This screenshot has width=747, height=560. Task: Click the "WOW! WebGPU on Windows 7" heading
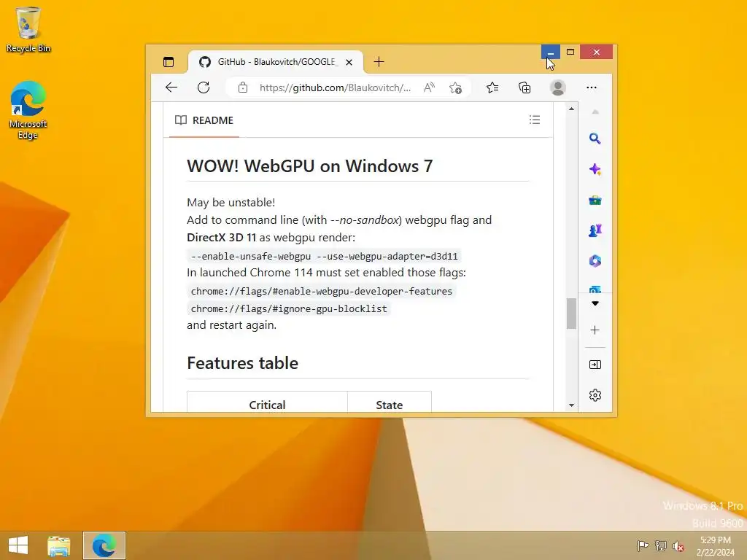pos(309,166)
